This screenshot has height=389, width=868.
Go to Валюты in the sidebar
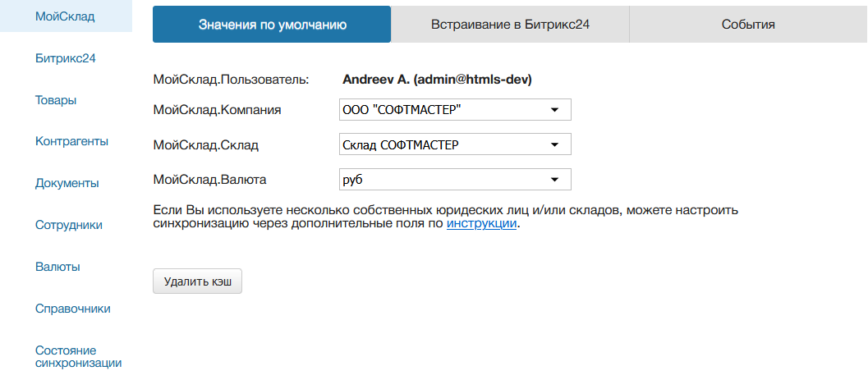point(57,266)
